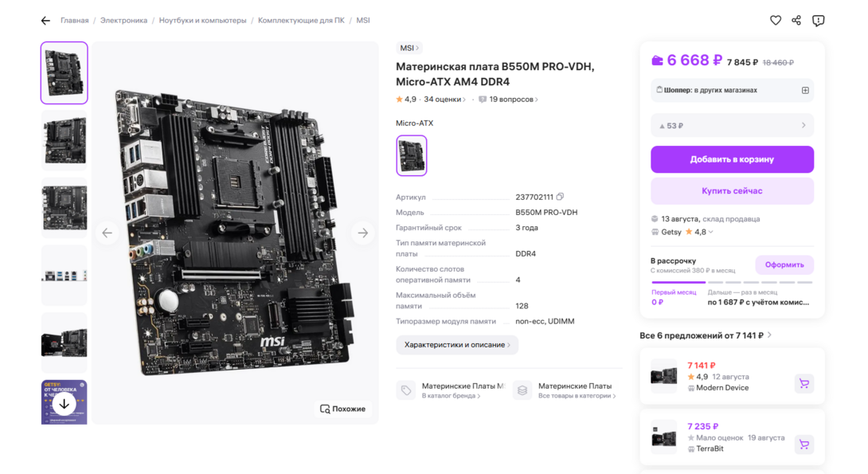Add the TerraBit offer to the cart

(804, 444)
